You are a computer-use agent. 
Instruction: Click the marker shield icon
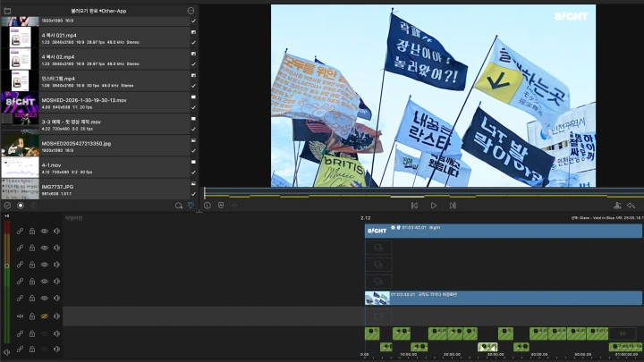[221, 206]
